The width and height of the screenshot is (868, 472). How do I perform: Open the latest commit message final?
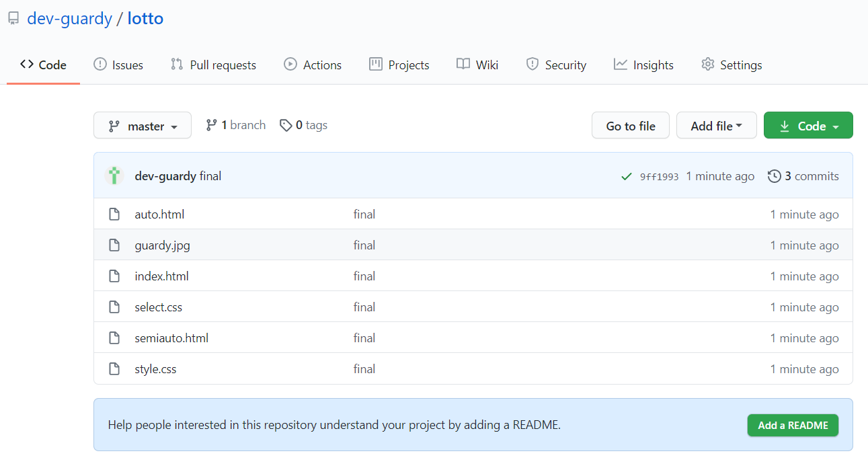tap(210, 176)
